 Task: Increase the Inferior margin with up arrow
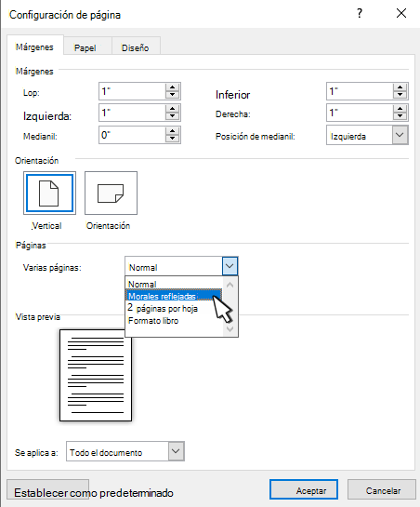click(400, 87)
